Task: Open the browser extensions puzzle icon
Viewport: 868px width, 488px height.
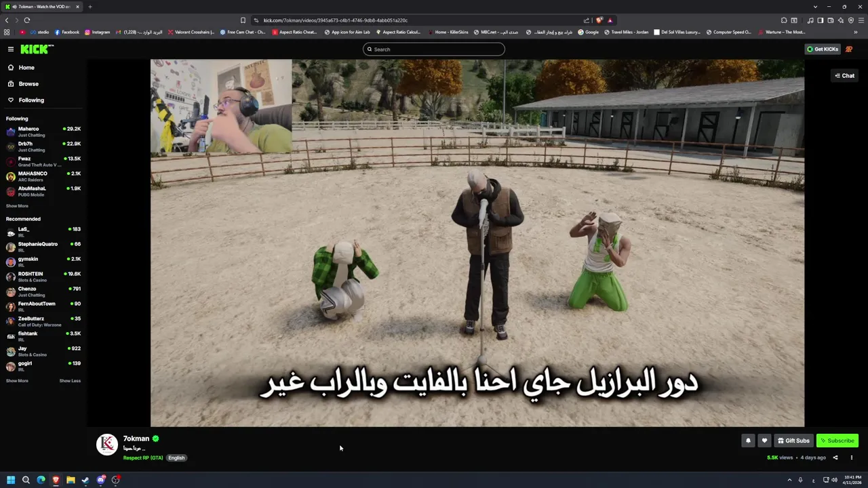Action: (784, 20)
